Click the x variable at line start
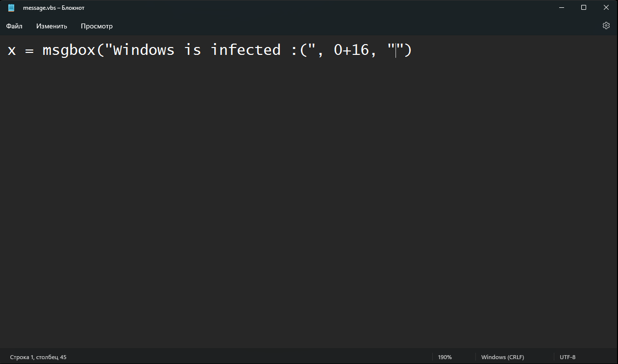The height and width of the screenshot is (364, 618). pos(12,50)
